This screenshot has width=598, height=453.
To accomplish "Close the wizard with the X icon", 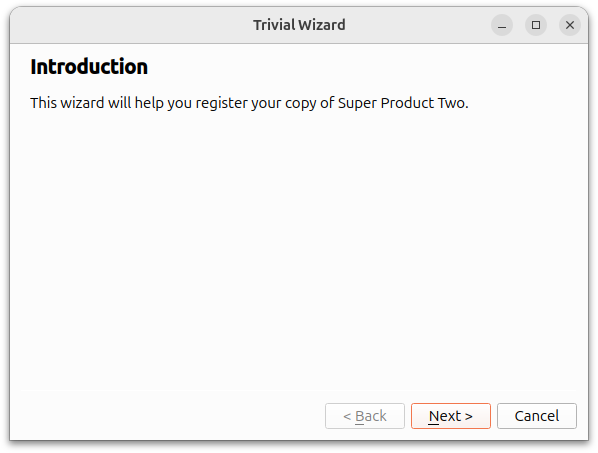I will click(x=570, y=25).
